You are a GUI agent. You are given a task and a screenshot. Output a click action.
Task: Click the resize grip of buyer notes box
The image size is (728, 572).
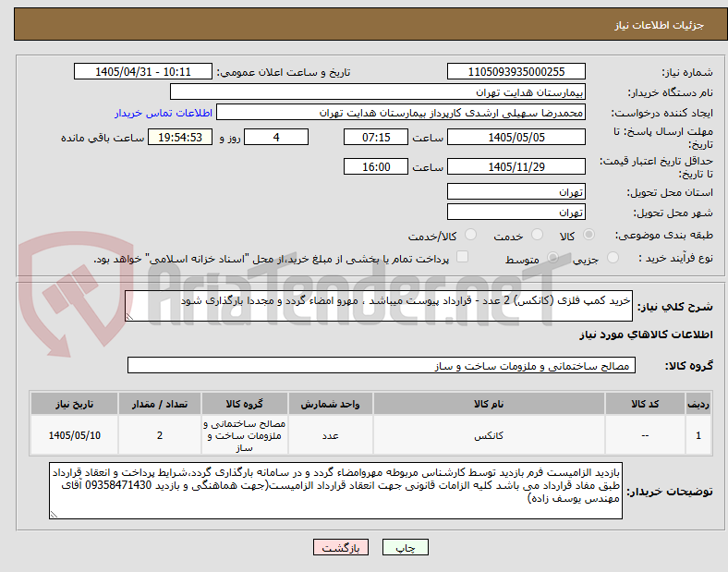54,514
